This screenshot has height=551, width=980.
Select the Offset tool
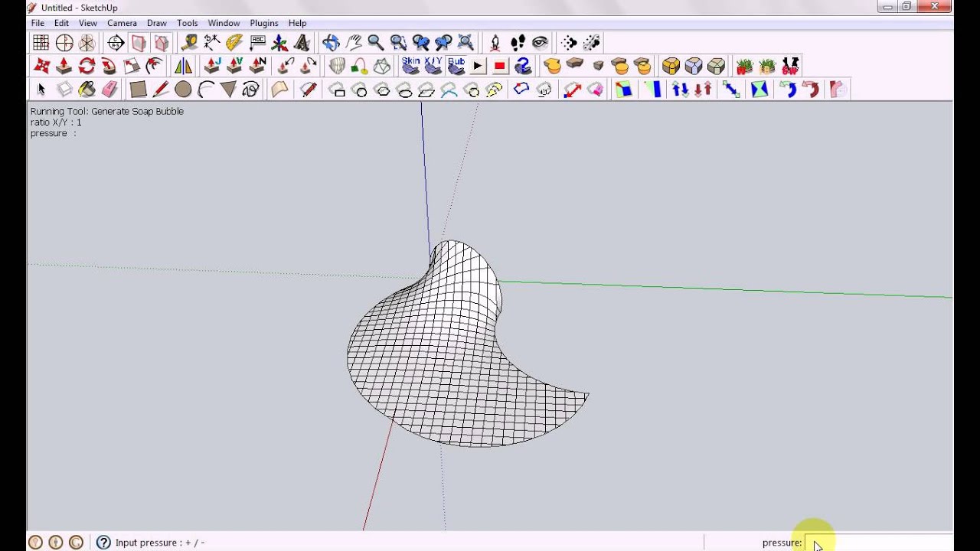[x=154, y=66]
